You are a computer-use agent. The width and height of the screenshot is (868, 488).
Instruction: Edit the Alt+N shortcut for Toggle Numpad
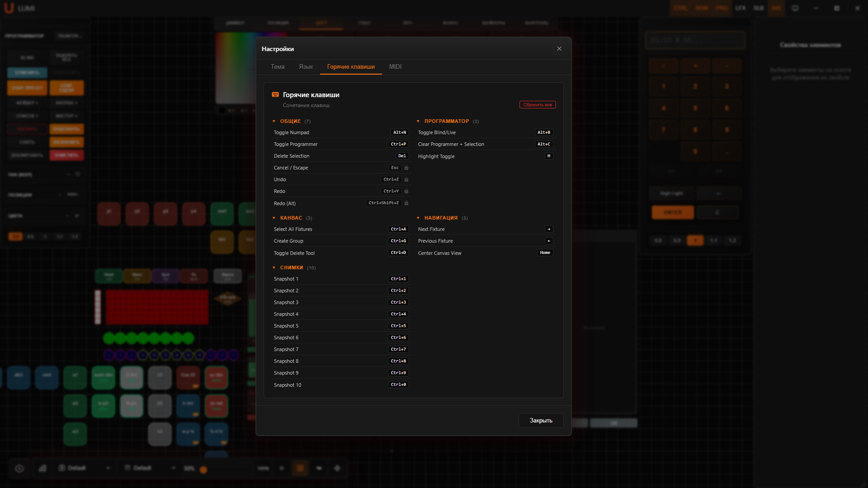point(400,132)
